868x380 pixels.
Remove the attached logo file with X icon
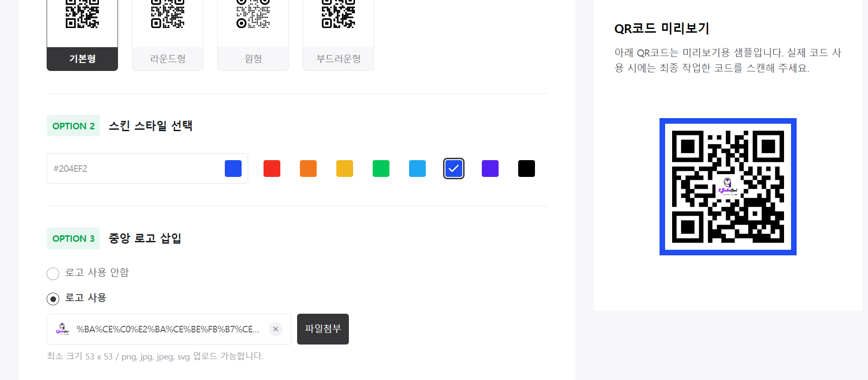pyautogui.click(x=276, y=329)
